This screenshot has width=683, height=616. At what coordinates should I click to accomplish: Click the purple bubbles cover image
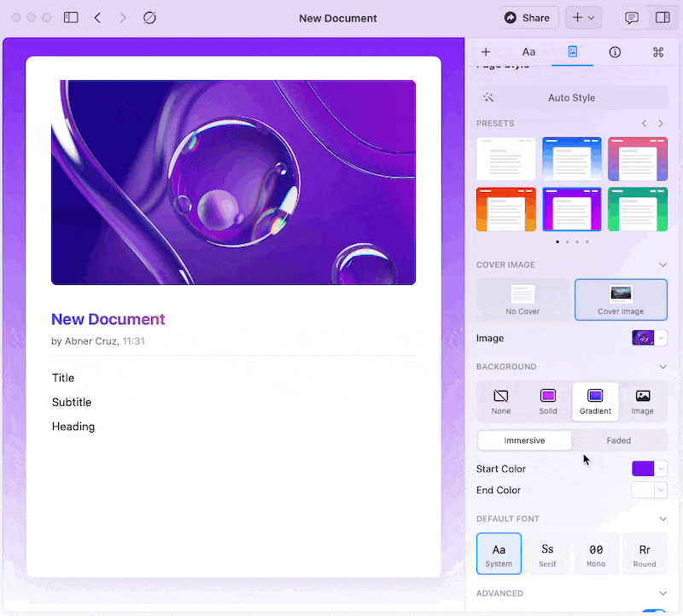(233, 182)
